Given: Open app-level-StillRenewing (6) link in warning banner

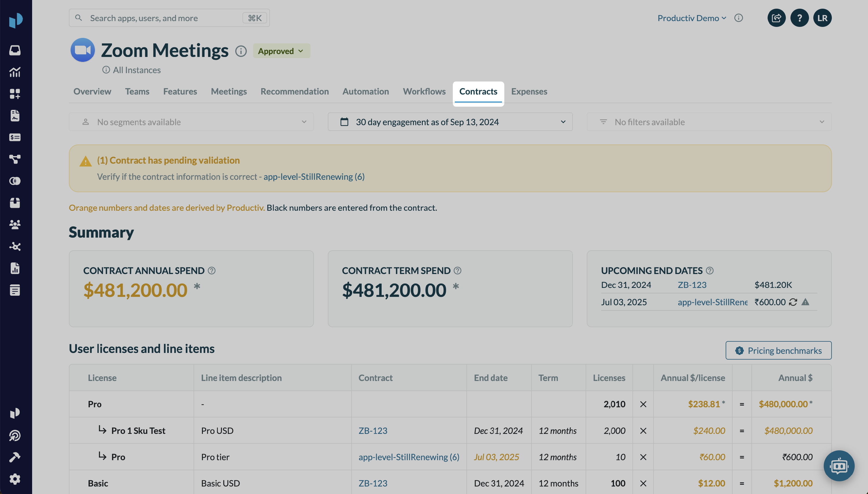Looking at the screenshot, I should [314, 177].
